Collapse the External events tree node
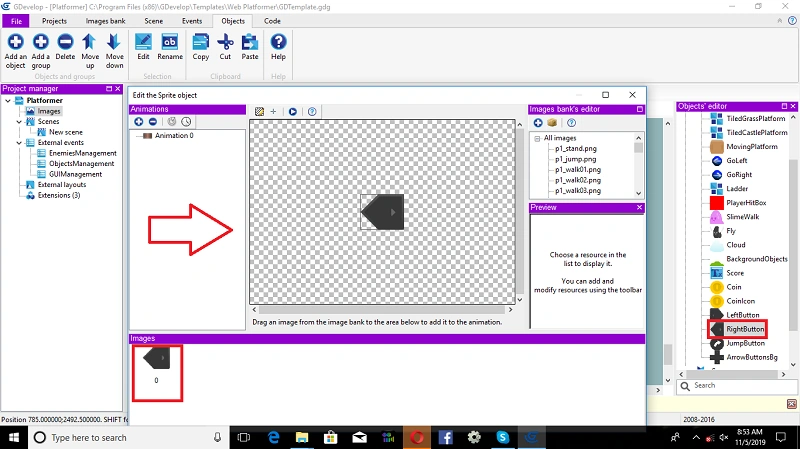800x449 pixels. (19, 143)
